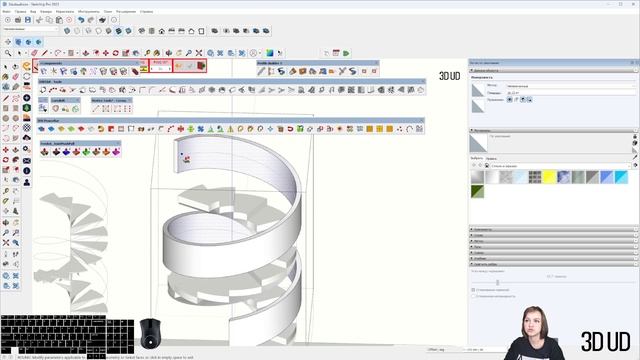Open the Камера menu

coord(46,11)
